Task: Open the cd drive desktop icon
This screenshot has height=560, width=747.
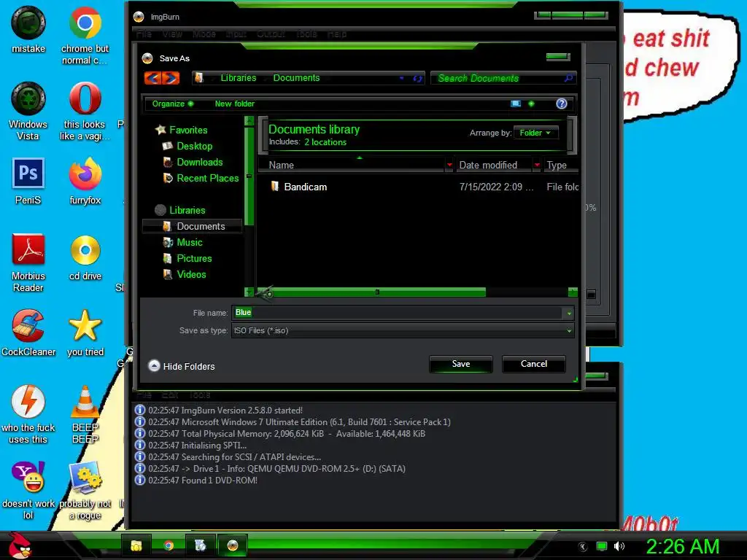Action: pyautogui.click(x=85, y=257)
